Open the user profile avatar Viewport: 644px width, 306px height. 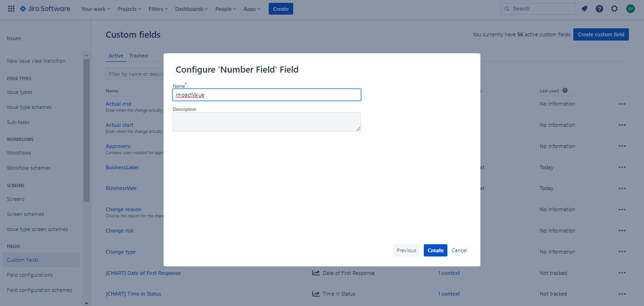coord(630,8)
